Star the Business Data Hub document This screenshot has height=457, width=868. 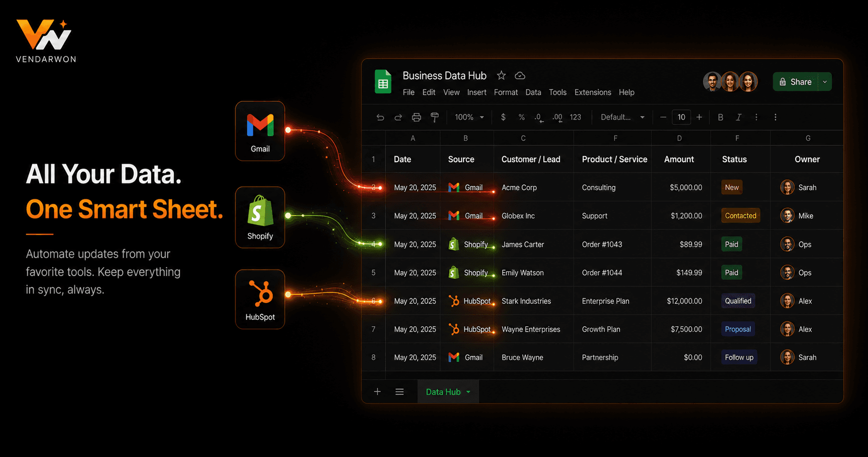(x=501, y=75)
